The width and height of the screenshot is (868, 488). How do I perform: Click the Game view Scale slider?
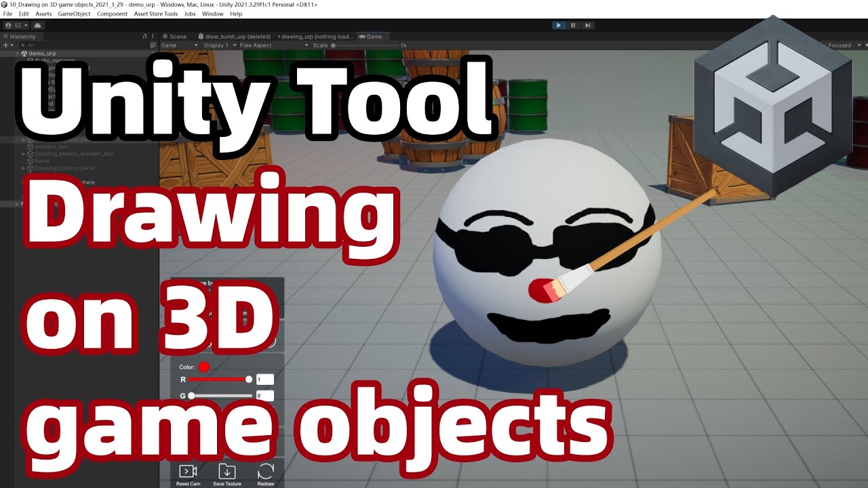coord(365,45)
